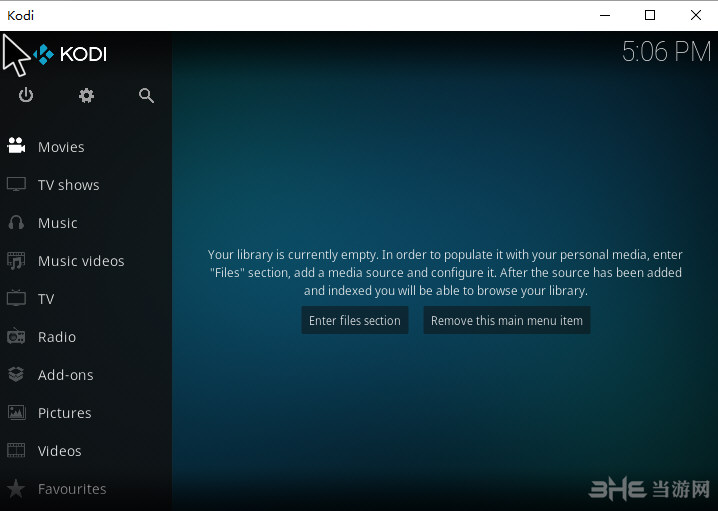Click the Movies camera icon
The image size is (718, 511).
point(16,146)
